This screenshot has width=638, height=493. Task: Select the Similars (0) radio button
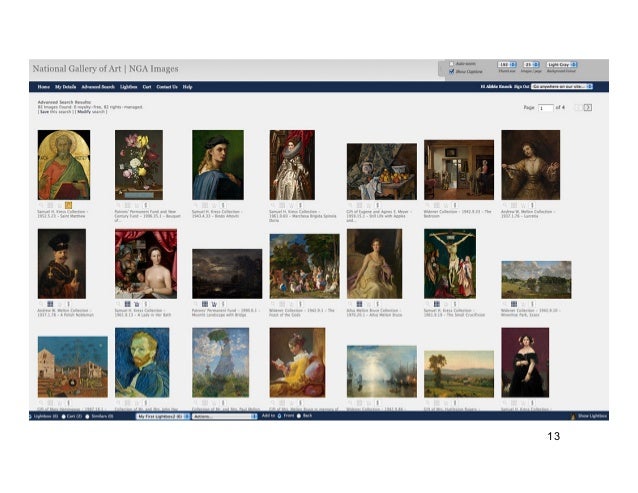[x=87, y=416]
